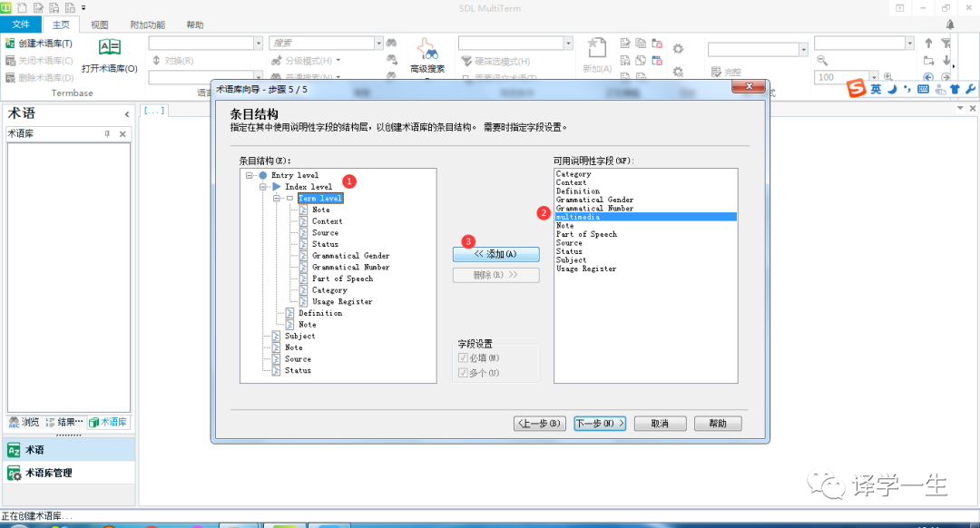
Task: Open the filter dropdown above 硬筛选模式
Action: [568, 43]
